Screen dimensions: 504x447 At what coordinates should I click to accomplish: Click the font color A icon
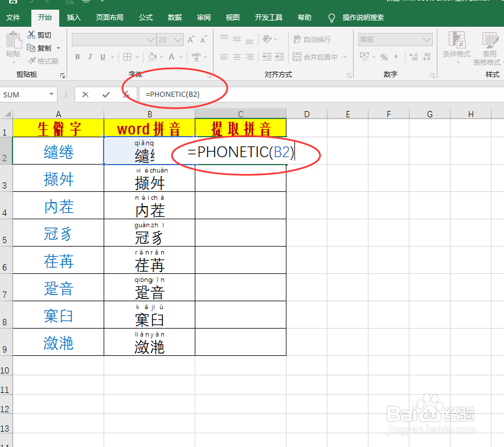point(172,57)
